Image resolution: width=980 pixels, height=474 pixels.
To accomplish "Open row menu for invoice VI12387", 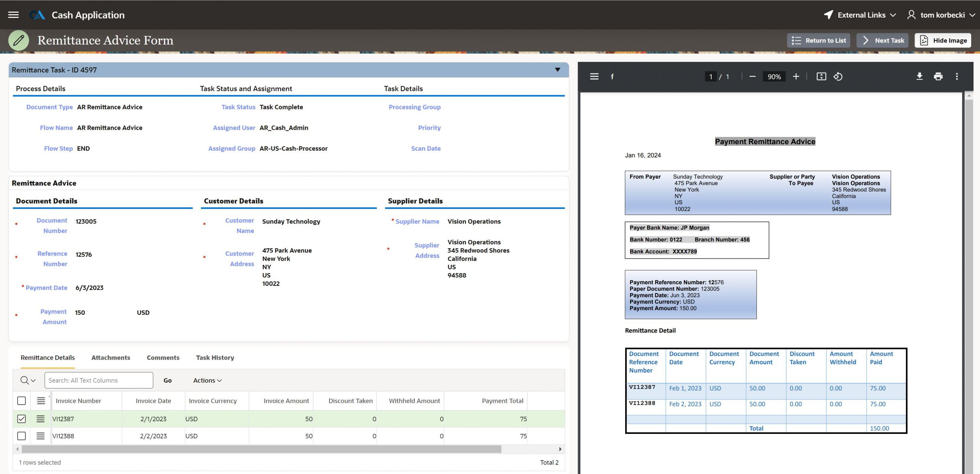I will tap(40, 419).
